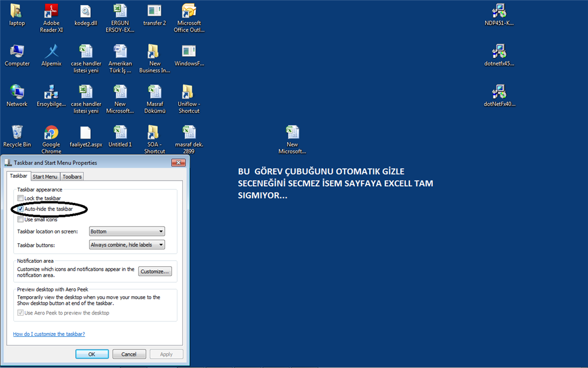Switch to the Start Menu tab
Image resolution: width=588 pixels, height=368 pixels.
[45, 177]
